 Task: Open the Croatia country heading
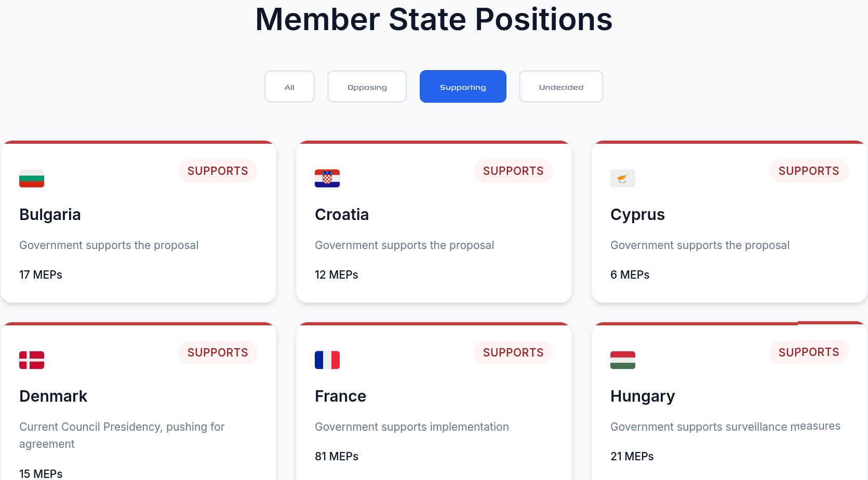[x=342, y=215]
